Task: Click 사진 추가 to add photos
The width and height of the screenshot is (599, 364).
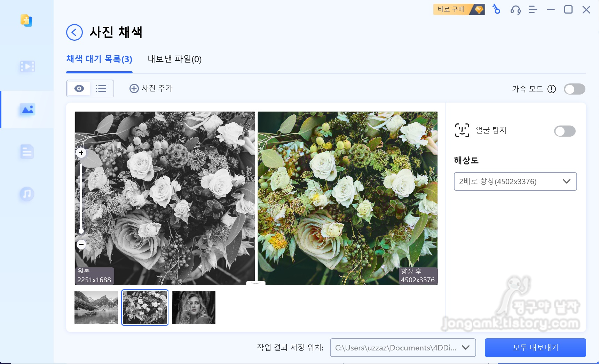Action: click(x=151, y=89)
